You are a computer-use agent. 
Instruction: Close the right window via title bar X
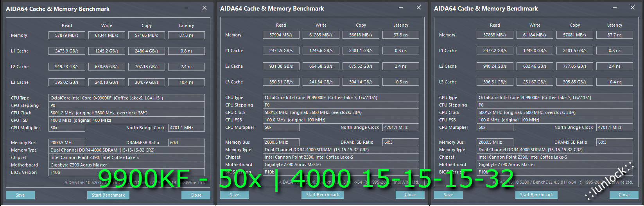click(x=633, y=7)
